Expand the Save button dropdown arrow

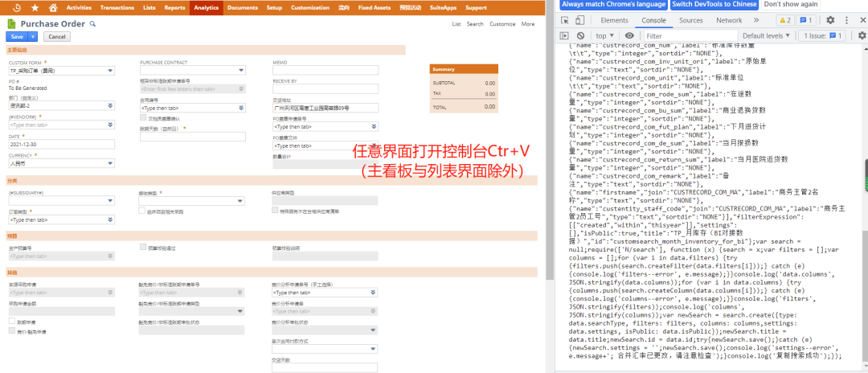33,36
